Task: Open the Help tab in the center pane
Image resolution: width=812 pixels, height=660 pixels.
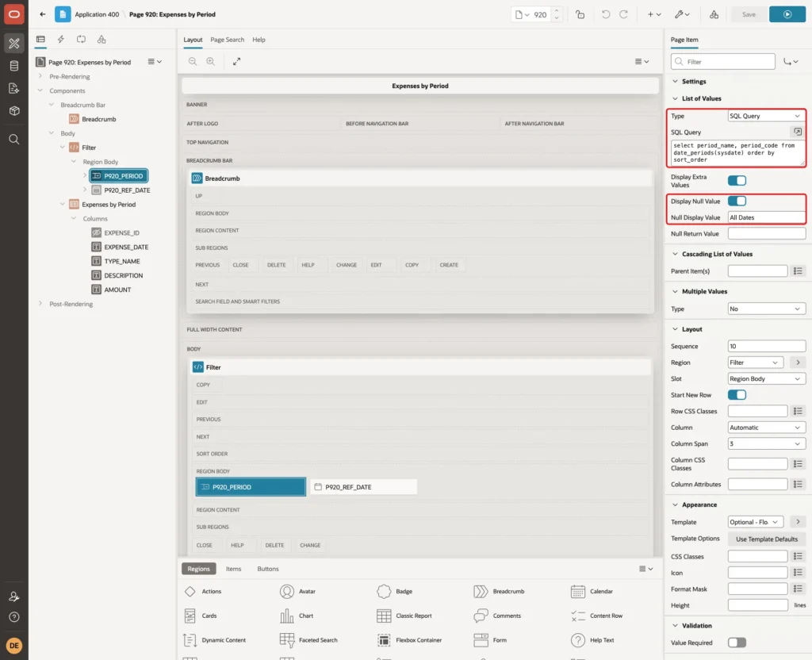Action: tap(259, 40)
